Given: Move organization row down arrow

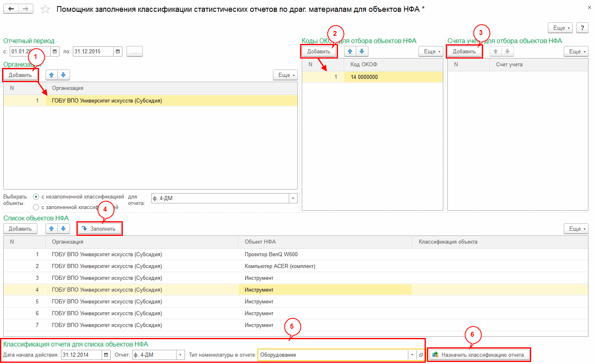Looking at the screenshot, I should (63, 75).
